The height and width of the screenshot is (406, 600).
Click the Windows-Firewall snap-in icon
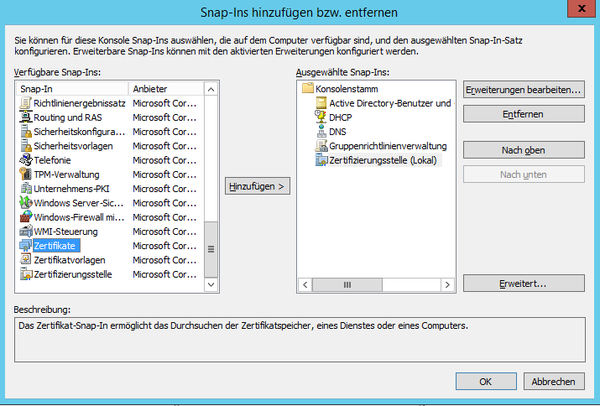pos(25,217)
